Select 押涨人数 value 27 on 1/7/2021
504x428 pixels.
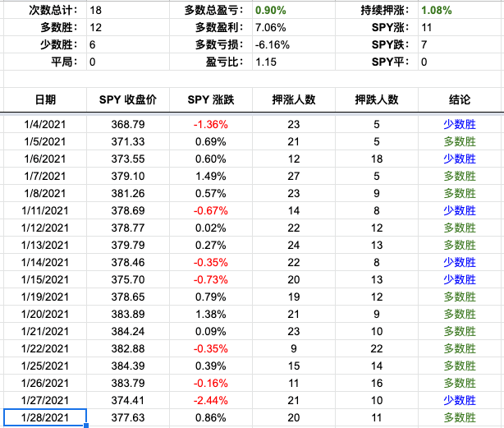pyautogui.click(x=294, y=176)
